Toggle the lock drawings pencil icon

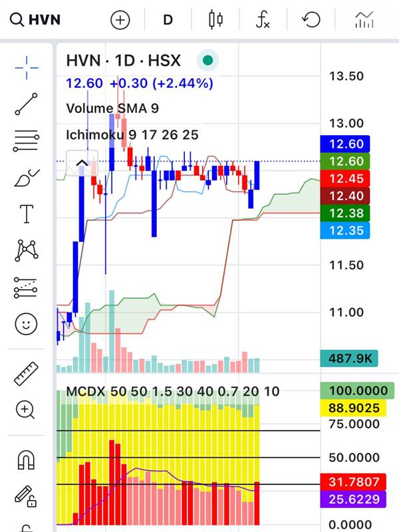coord(25,496)
